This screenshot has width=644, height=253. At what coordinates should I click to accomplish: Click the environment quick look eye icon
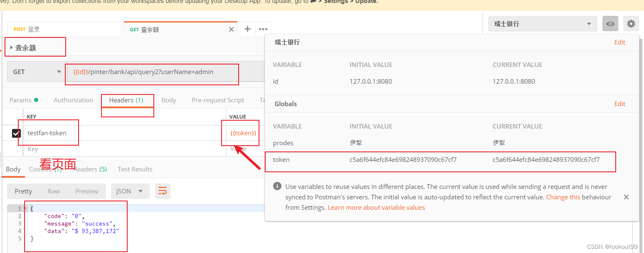[610, 24]
